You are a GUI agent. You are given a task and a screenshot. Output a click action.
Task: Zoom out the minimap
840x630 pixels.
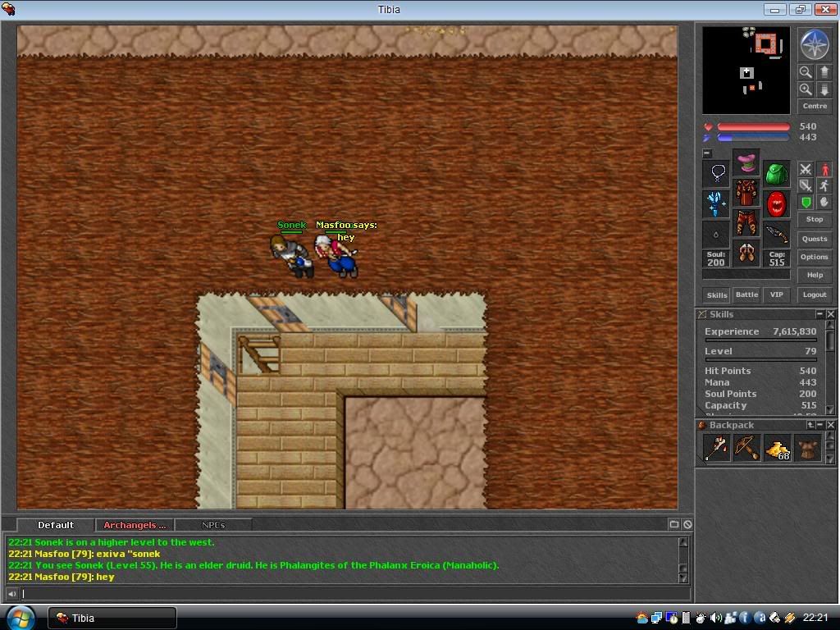(806, 72)
